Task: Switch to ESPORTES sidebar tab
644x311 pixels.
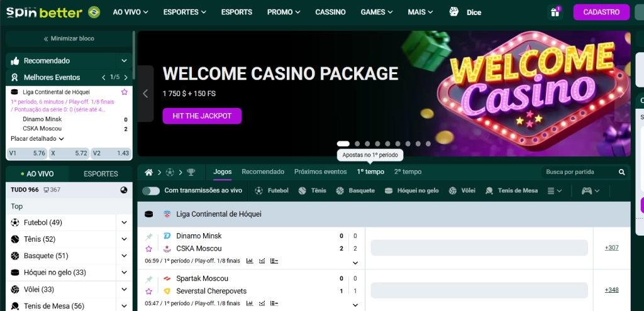Action: [101, 174]
